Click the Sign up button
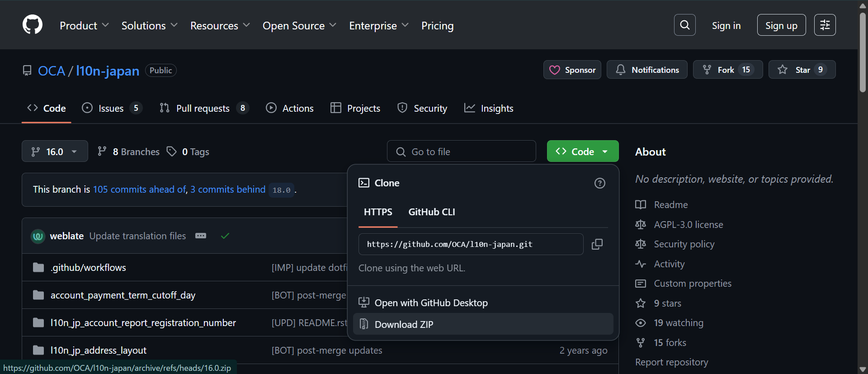The height and width of the screenshot is (374, 868). click(781, 25)
